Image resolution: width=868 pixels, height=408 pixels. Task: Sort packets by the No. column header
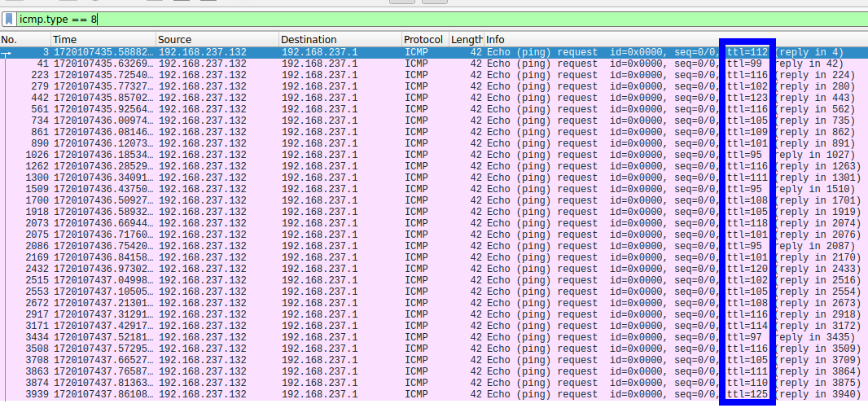(x=25, y=40)
